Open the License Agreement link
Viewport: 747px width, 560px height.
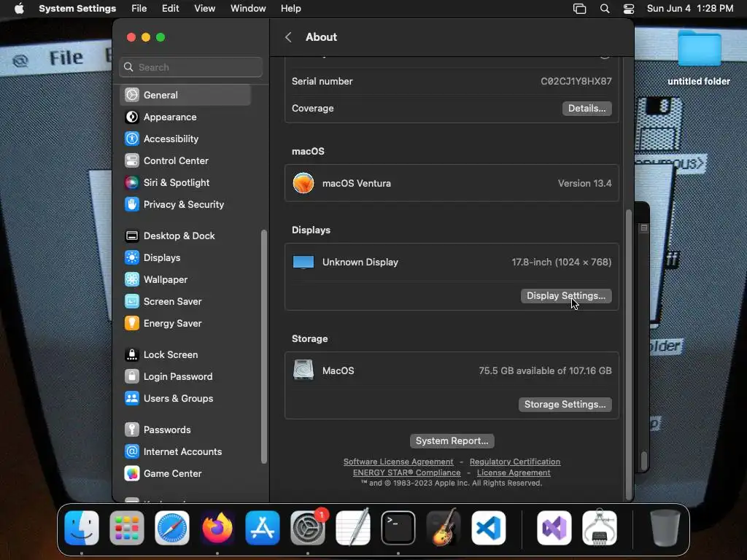click(x=514, y=472)
